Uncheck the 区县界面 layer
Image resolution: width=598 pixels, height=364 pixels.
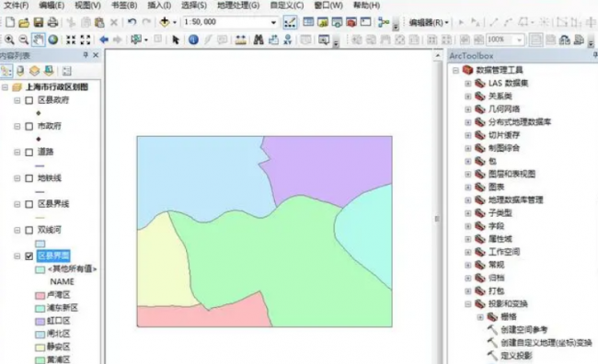(x=29, y=256)
